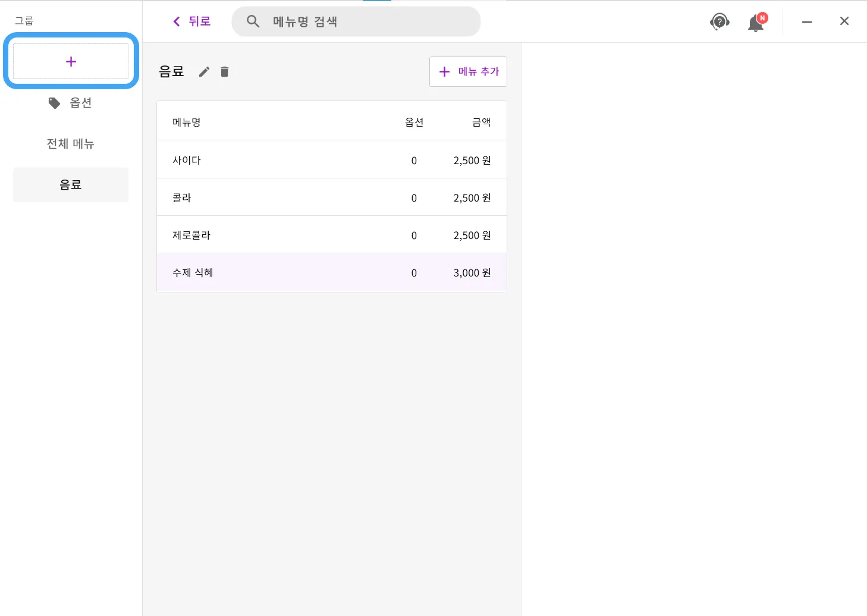Click the 2,500 원 price of 콜라

pyautogui.click(x=472, y=198)
